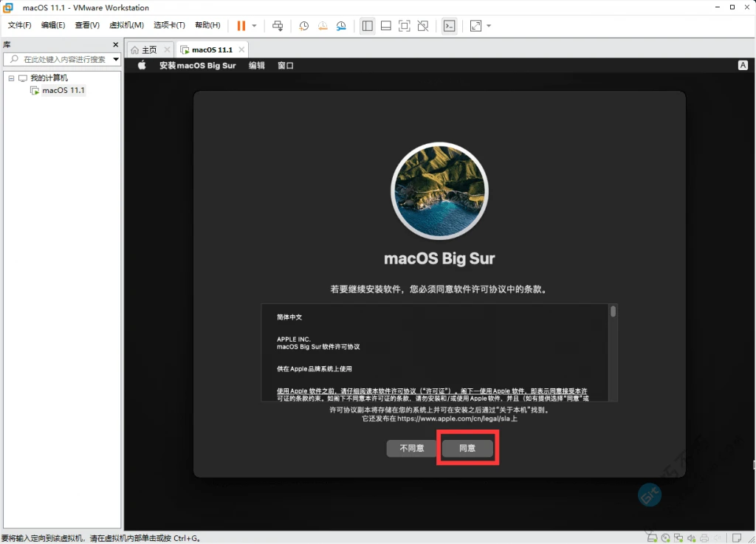The width and height of the screenshot is (756, 544).
Task: Open the snapshot manager
Action: 341,26
